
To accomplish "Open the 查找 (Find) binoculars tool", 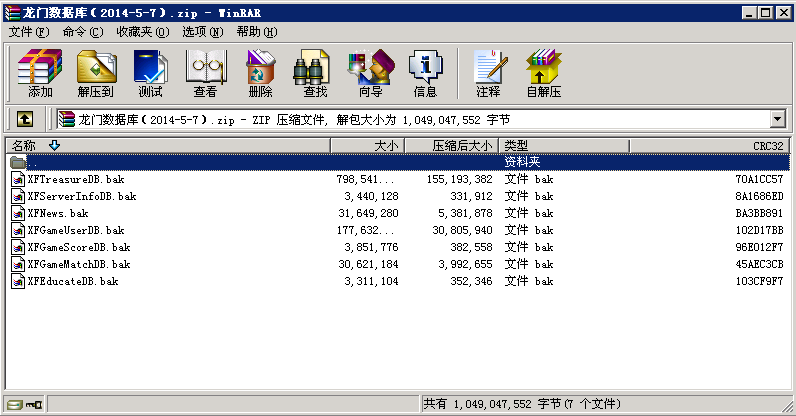I will tap(315, 73).
